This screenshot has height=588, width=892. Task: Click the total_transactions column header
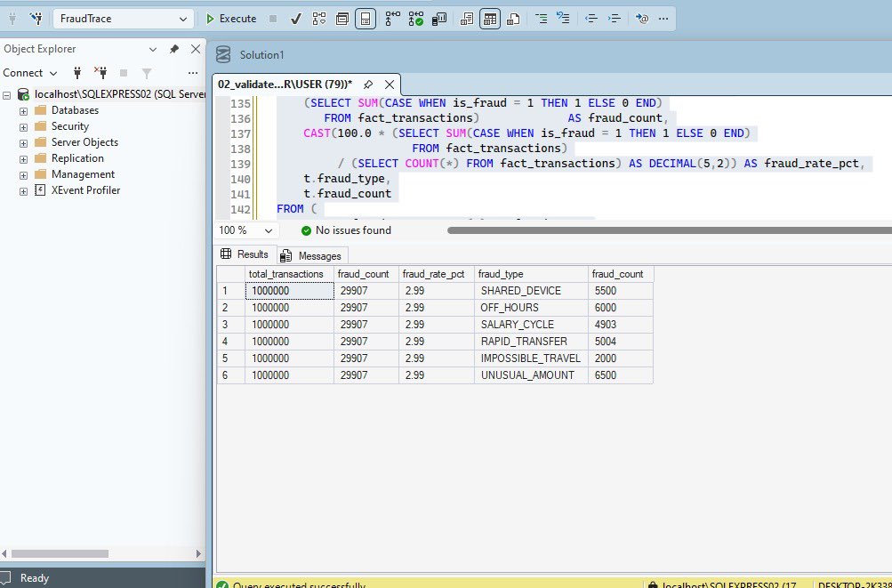tap(289, 274)
